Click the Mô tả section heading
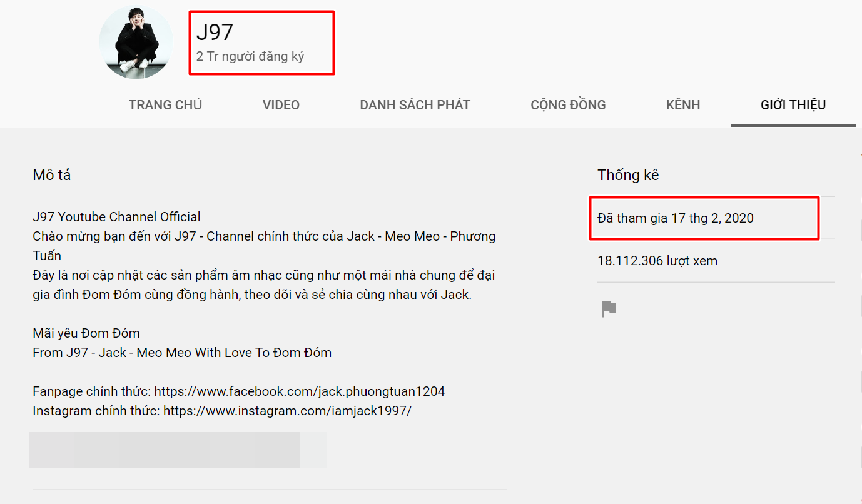The height and width of the screenshot is (504, 862). 52,175
